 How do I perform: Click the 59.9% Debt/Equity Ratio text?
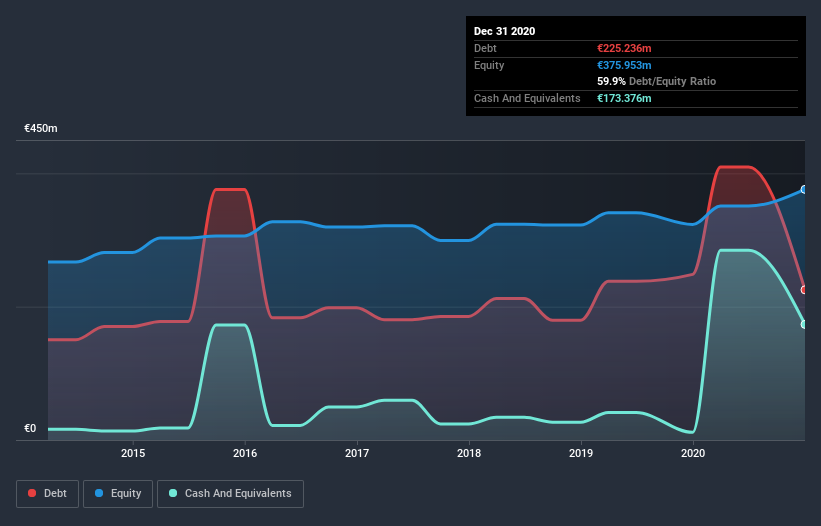click(657, 81)
